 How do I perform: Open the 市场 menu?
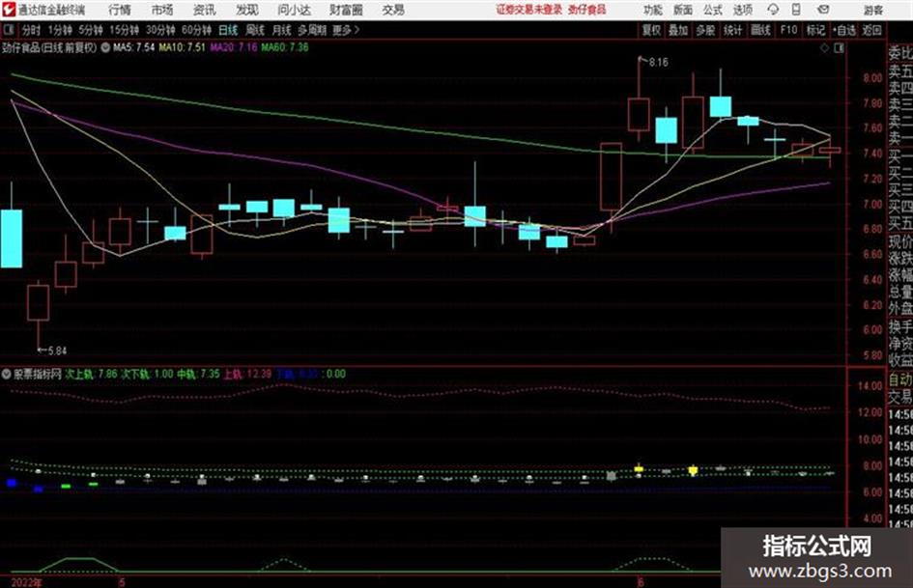[x=162, y=10]
